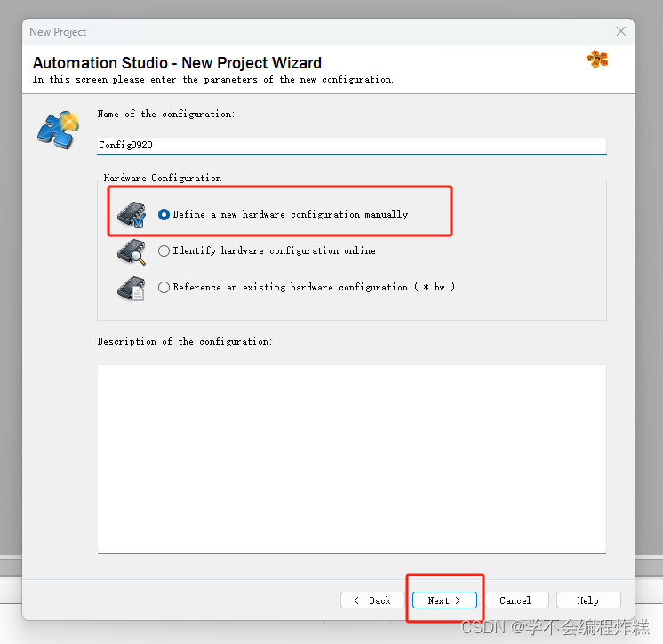Click inside the configuration description text box

[352, 459]
